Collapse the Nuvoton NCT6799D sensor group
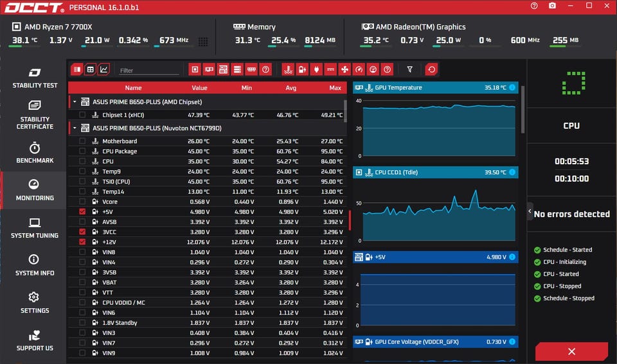This screenshot has width=617, height=364. coord(75,128)
